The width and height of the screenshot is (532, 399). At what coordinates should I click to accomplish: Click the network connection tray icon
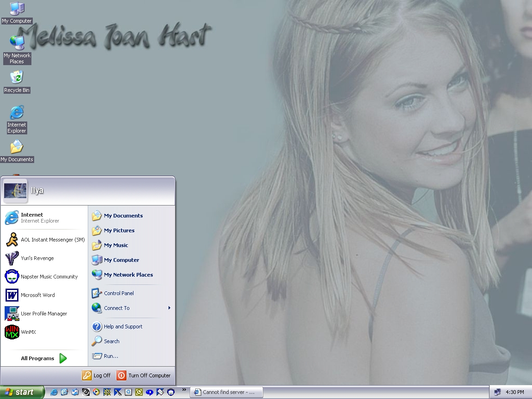coord(497,392)
